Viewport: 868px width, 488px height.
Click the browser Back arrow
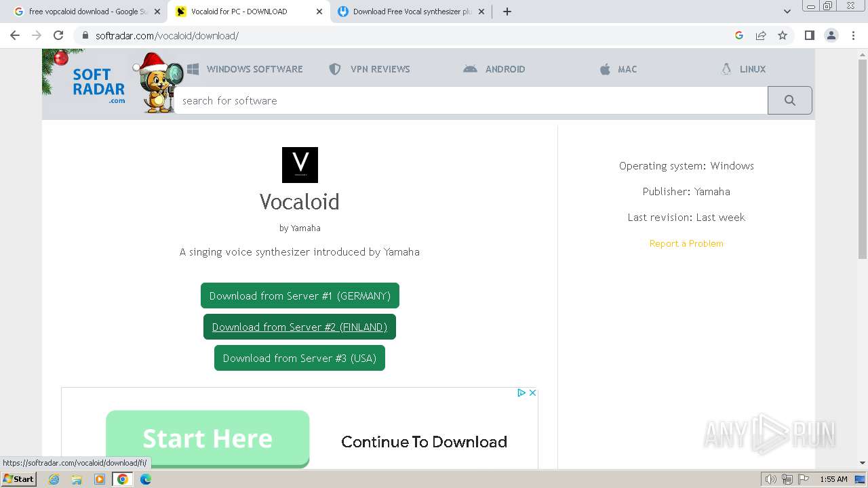point(15,35)
